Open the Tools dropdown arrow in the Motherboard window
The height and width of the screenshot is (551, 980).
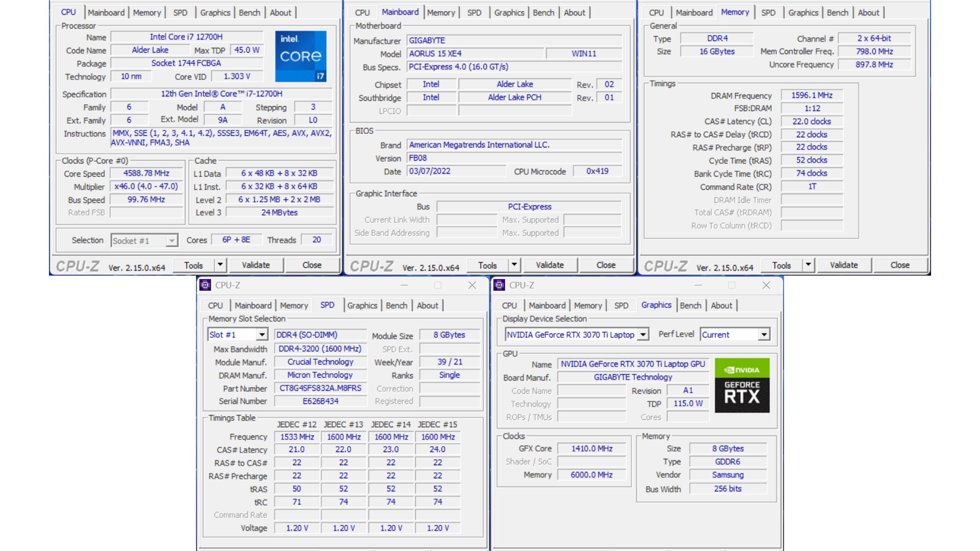(514, 265)
